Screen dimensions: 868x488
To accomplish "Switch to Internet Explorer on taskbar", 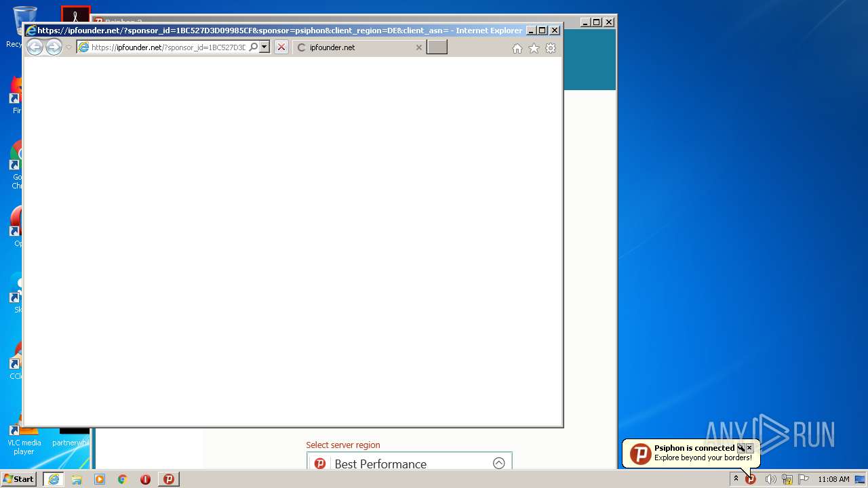I will click(54, 479).
